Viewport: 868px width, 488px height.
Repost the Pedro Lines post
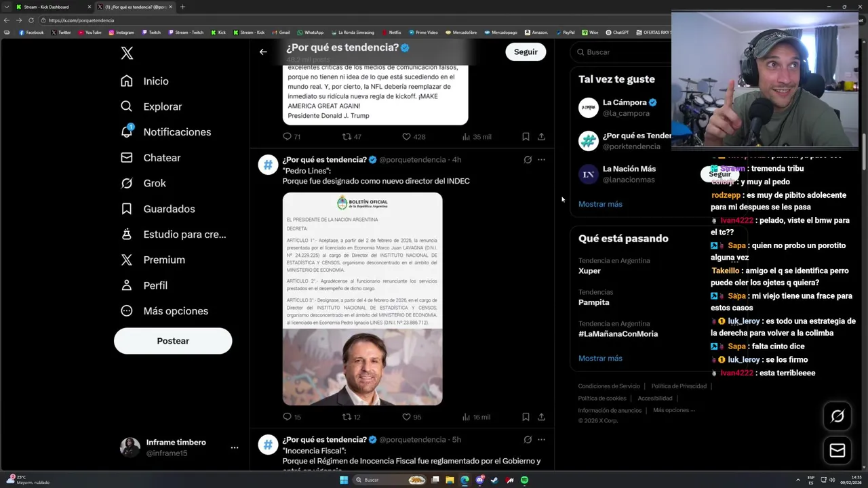[347, 417]
